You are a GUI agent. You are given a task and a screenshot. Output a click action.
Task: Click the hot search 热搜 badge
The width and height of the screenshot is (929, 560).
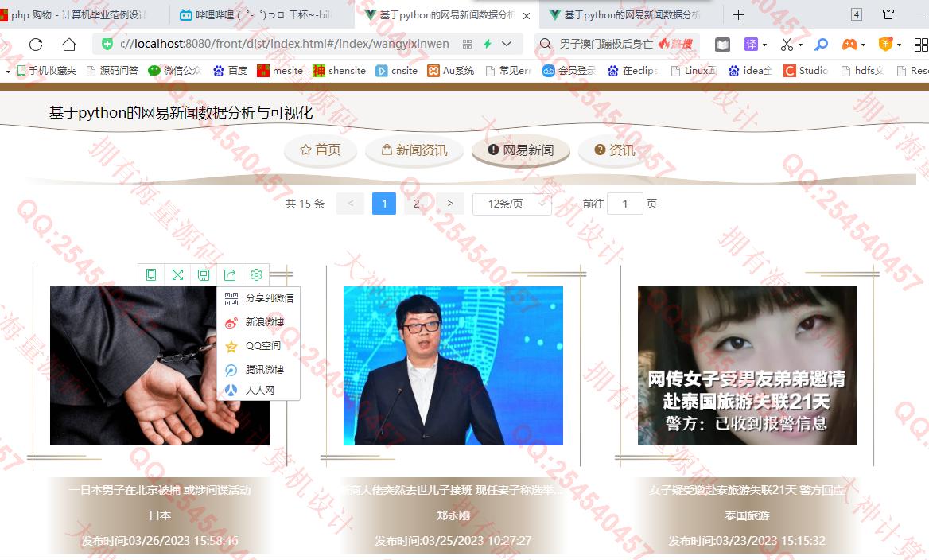click(675, 44)
